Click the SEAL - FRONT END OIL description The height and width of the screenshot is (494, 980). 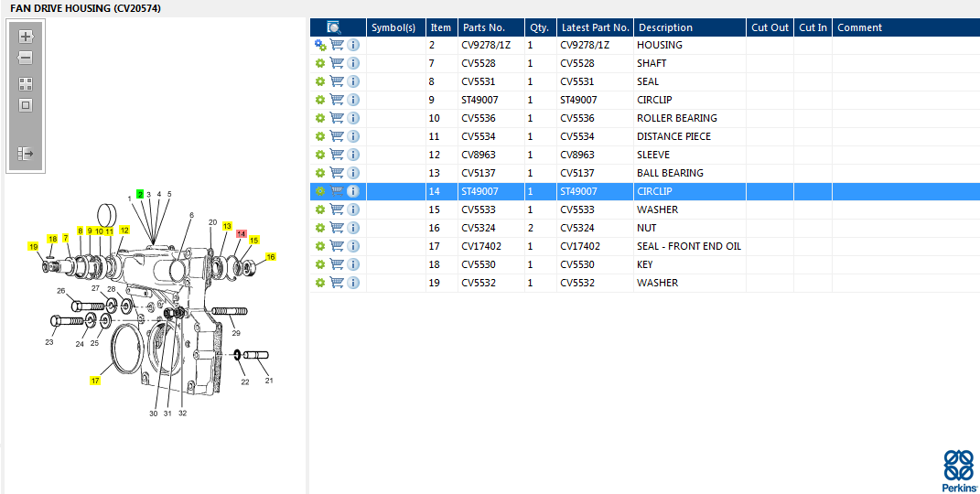[689, 246]
